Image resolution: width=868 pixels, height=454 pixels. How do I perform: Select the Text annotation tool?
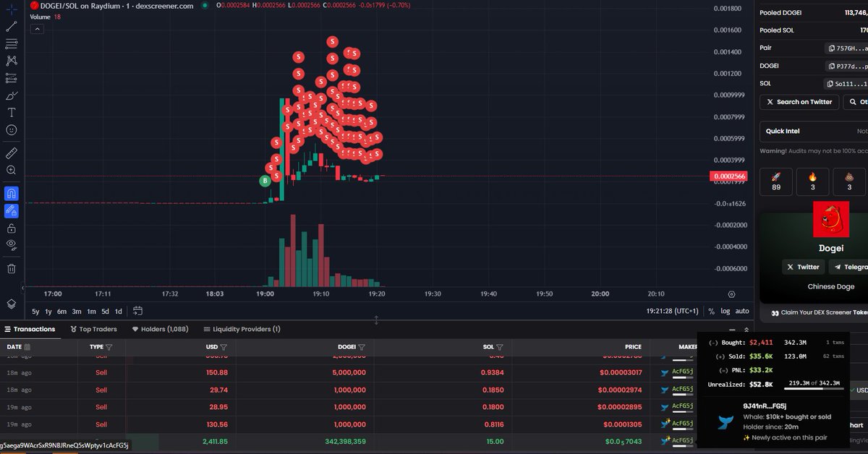[12, 113]
